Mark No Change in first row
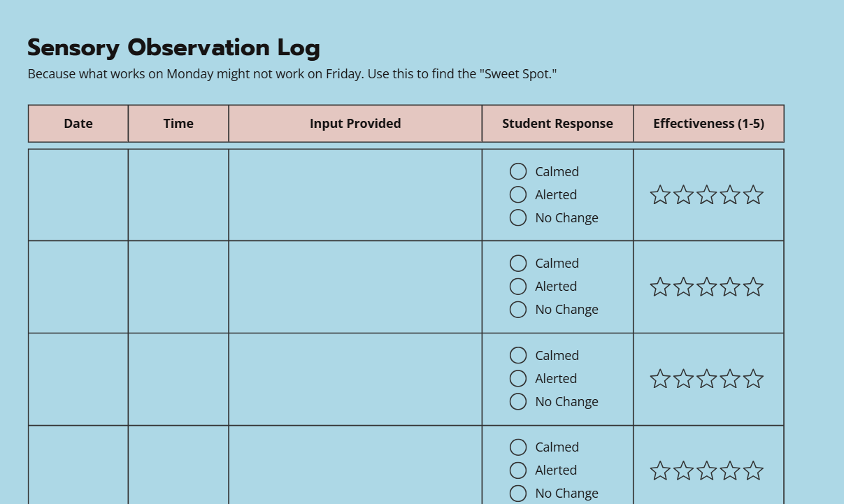 click(x=518, y=217)
